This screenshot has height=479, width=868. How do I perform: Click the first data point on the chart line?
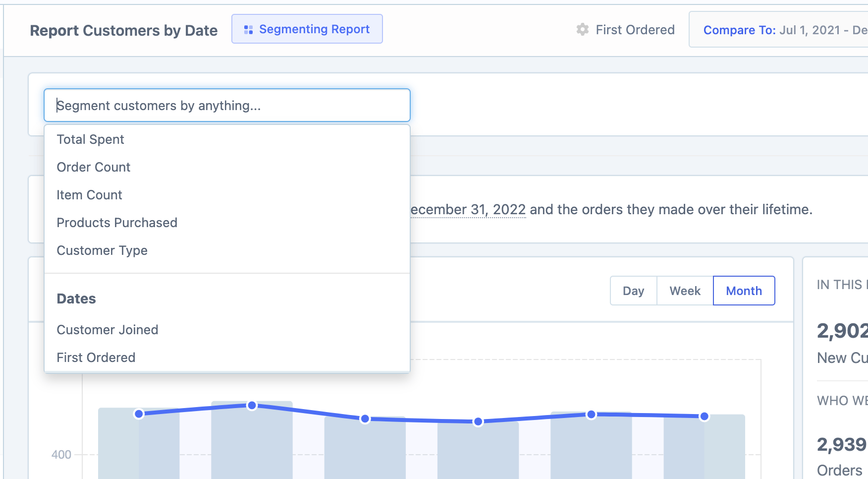pos(139,414)
